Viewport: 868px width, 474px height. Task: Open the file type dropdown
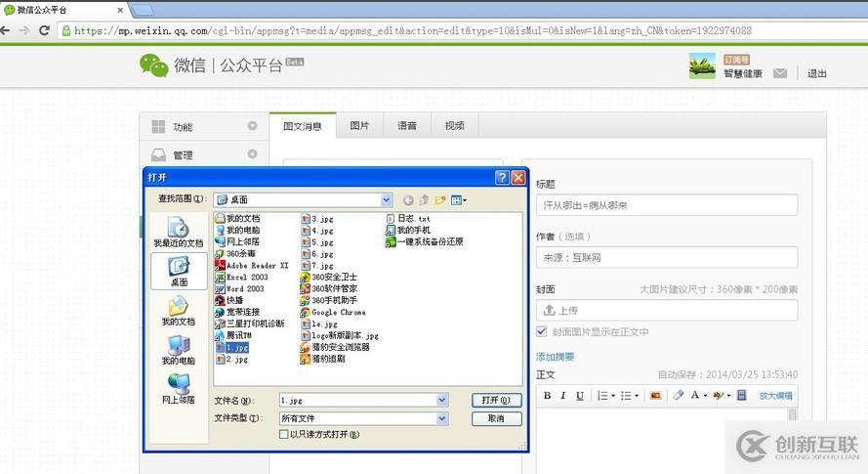pos(442,418)
